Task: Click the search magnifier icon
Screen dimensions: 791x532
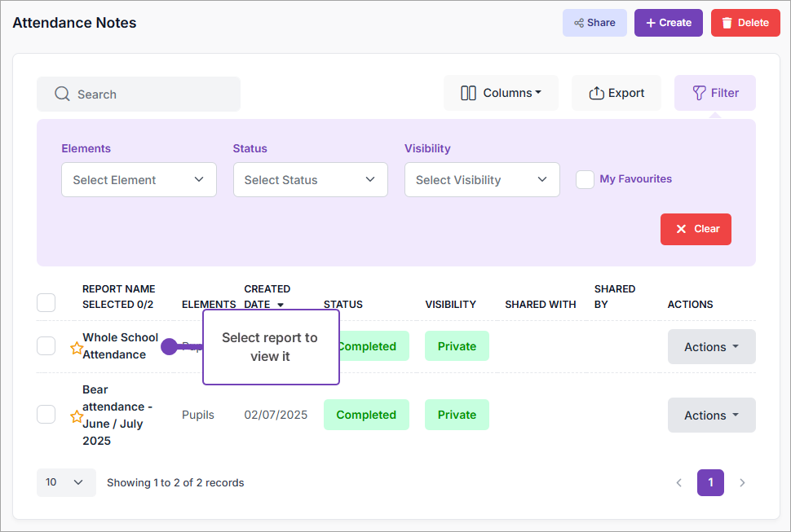Action: (61, 93)
